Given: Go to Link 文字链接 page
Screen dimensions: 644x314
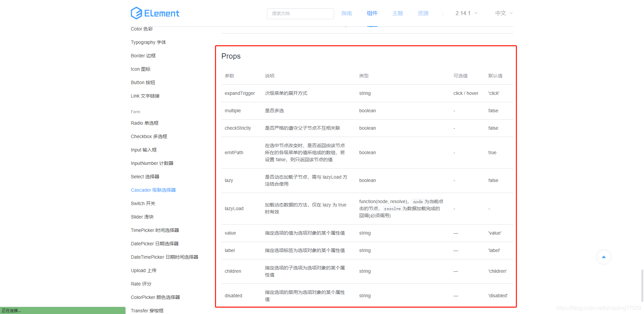Looking at the screenshot, I should (145, 96).
